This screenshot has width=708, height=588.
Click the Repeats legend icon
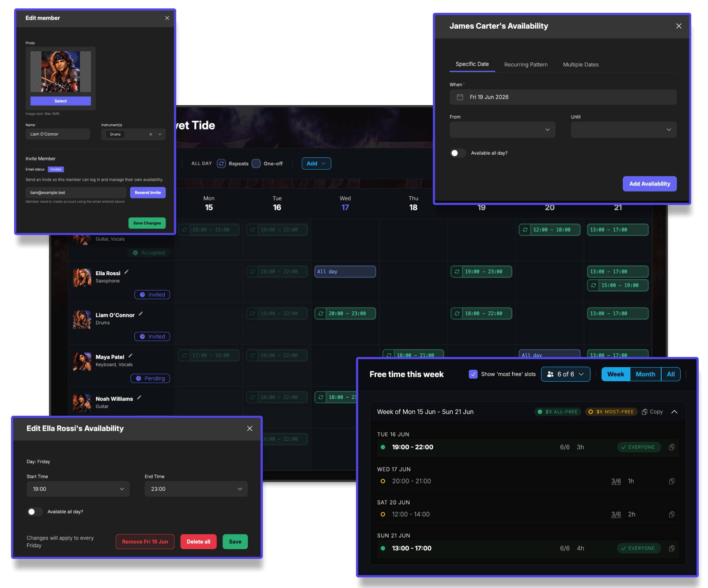(221, 163)
